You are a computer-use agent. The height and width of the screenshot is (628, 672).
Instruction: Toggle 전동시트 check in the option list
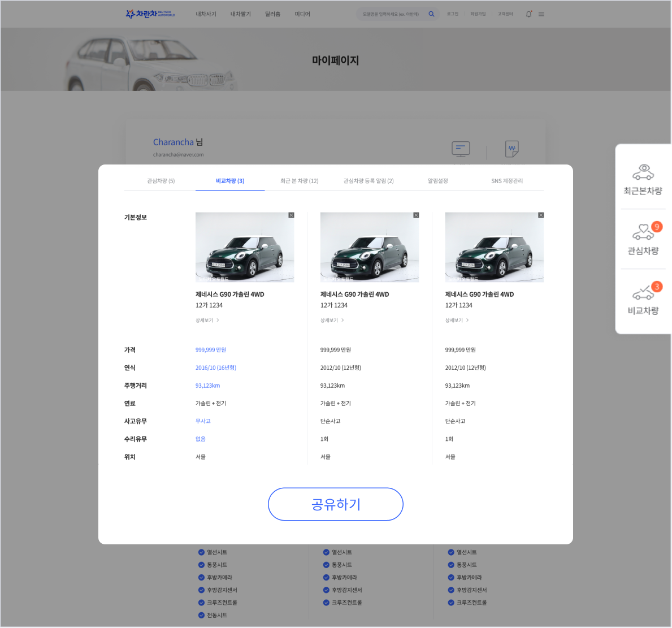(201, 616)
